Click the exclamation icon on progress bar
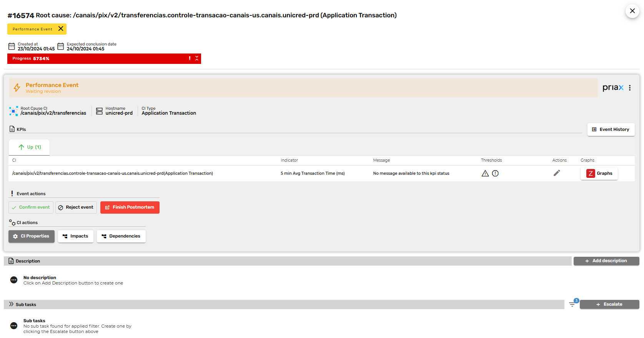The height and width of the screenshot is (338, 644). point(190,59)
